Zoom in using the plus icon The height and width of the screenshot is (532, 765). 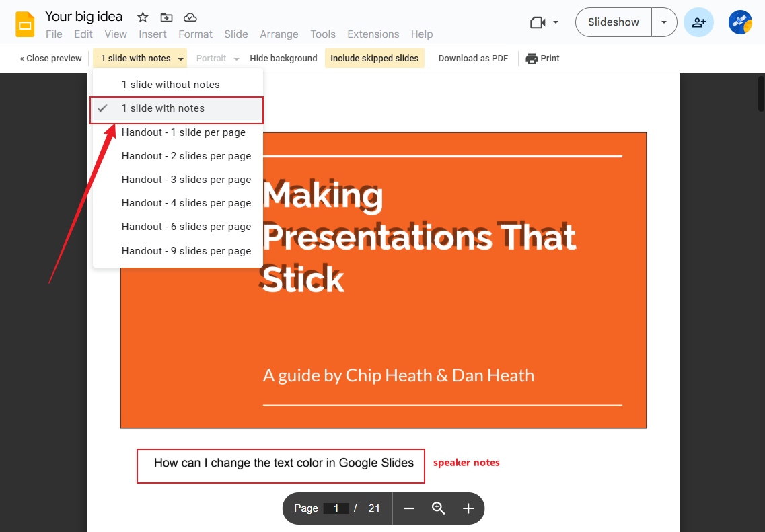[468, 508]
